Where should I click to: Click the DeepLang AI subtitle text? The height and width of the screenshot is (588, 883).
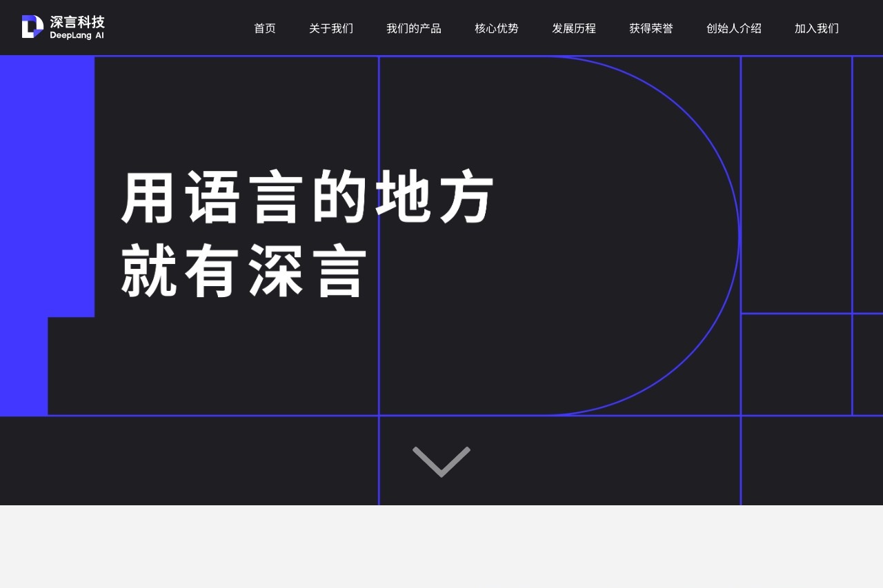(x=78, y=34)
